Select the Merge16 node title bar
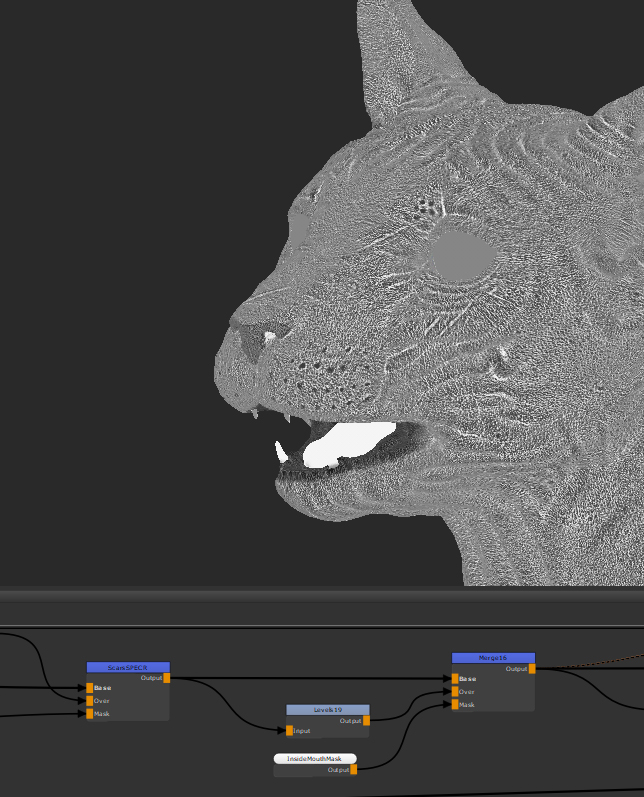The height and width of the screenshot is (797, 644). [x=493, y=658]
